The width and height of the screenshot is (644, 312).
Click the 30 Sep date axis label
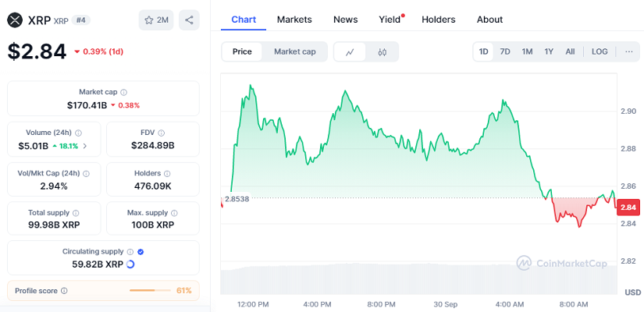[x=445, y=304]
